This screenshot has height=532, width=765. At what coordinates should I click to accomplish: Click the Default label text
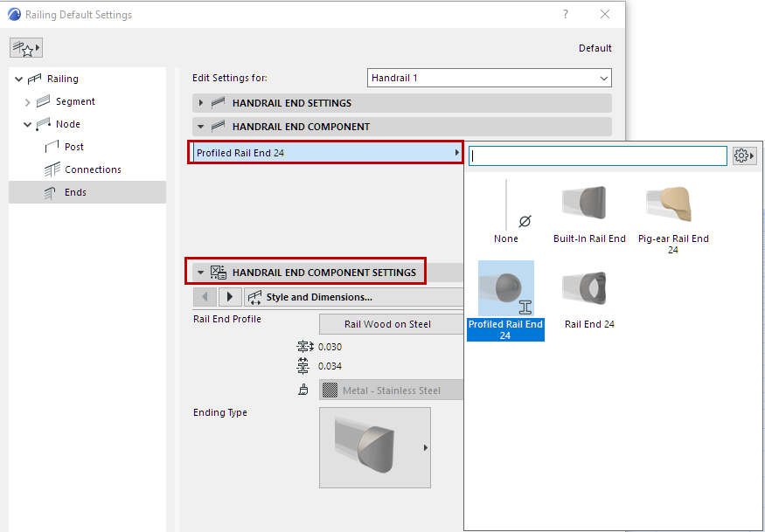click(x=595, y=48)
